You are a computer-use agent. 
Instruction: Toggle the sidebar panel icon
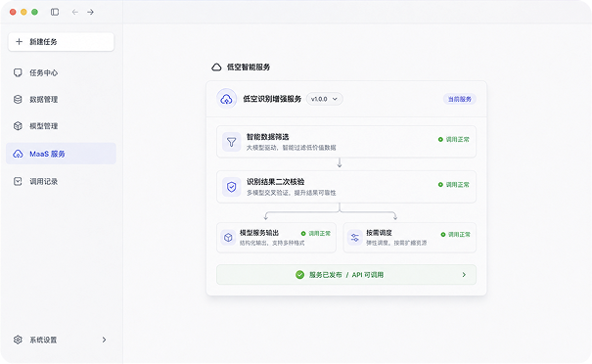pyautogui.click(x=55, y=12)
